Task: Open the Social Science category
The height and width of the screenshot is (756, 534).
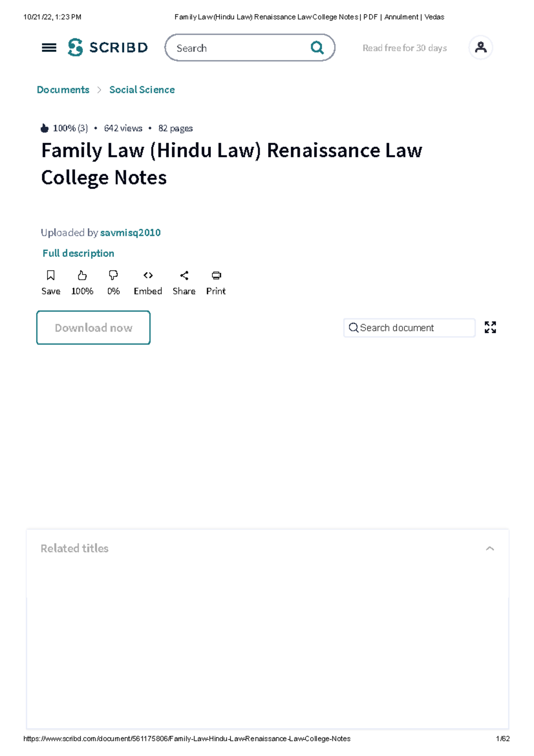Action: click(x=142, y=90)
